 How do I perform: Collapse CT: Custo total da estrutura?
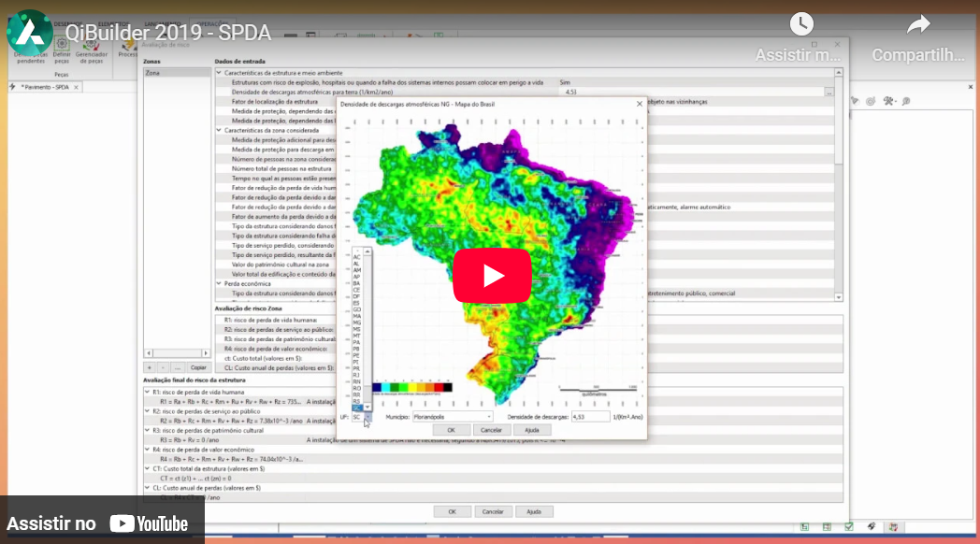[148, 468]
